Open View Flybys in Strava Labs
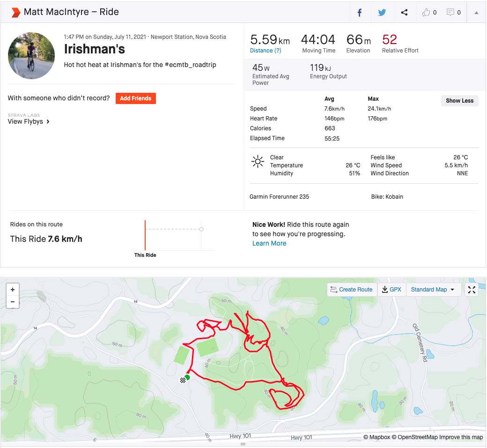Image resolution: width=487 pixels, height=448 pixels. pos(29,122)
